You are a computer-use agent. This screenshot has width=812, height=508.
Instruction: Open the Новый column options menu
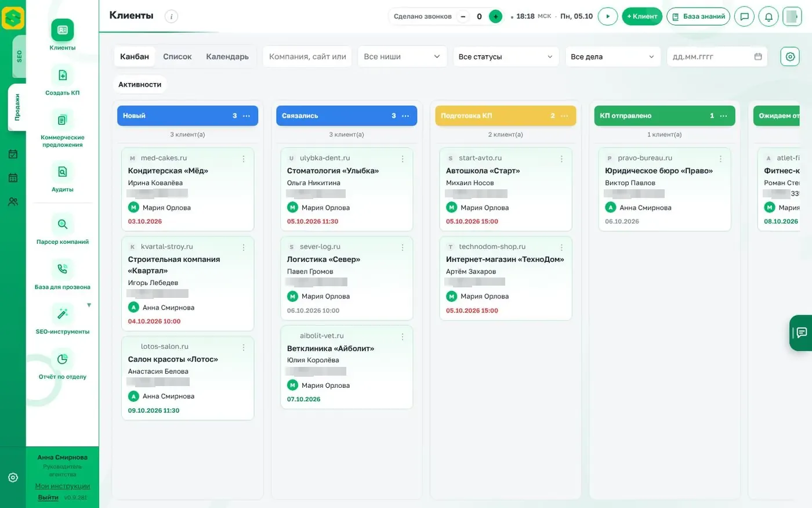coord(246,116)
